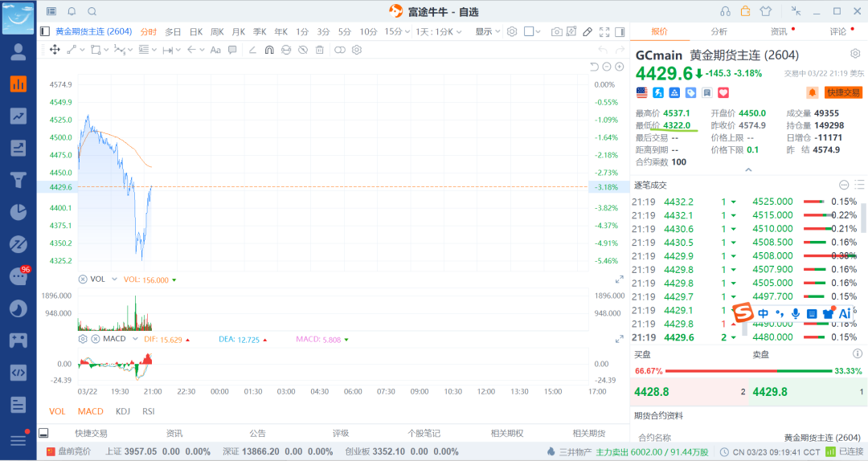Select the move crosshair drawing tool

(55, 50)
